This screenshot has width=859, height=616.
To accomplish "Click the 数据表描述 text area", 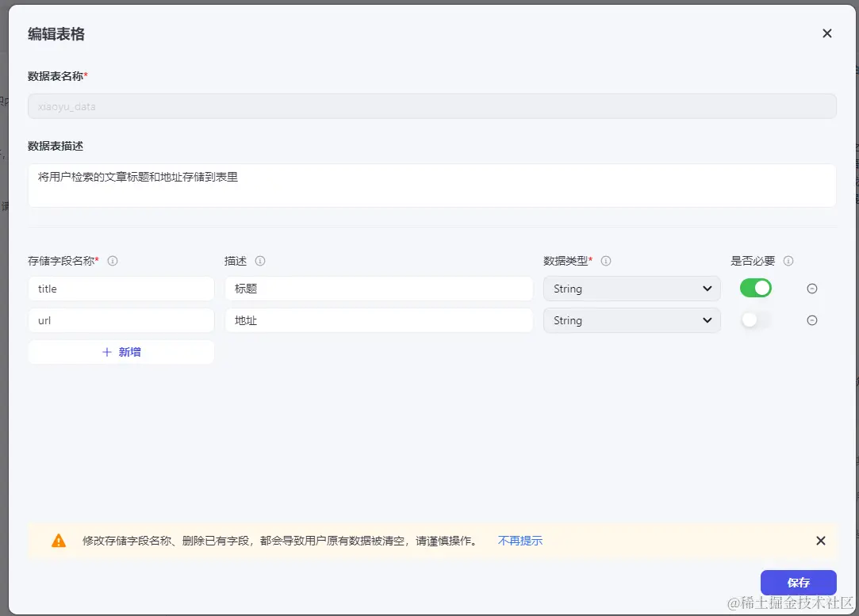I will click(431, 186).
